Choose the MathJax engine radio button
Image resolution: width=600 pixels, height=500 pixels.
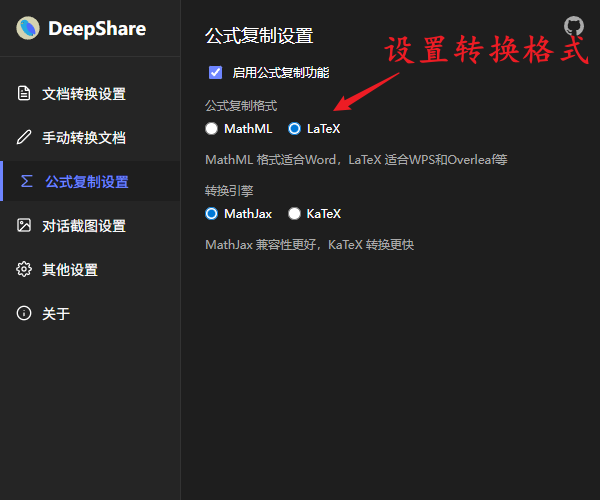(x=211, y=213)
